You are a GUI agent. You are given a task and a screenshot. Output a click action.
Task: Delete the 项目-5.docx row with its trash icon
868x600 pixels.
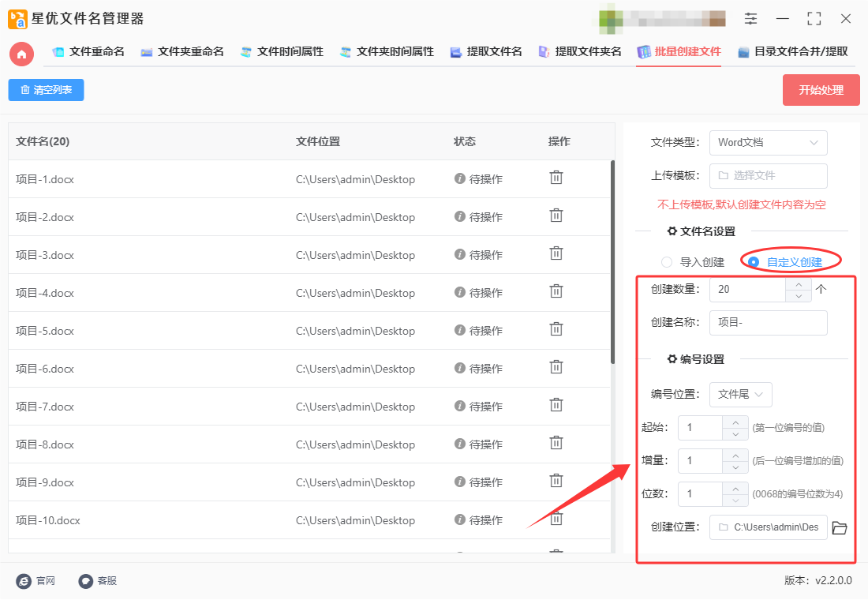(556, 330)
